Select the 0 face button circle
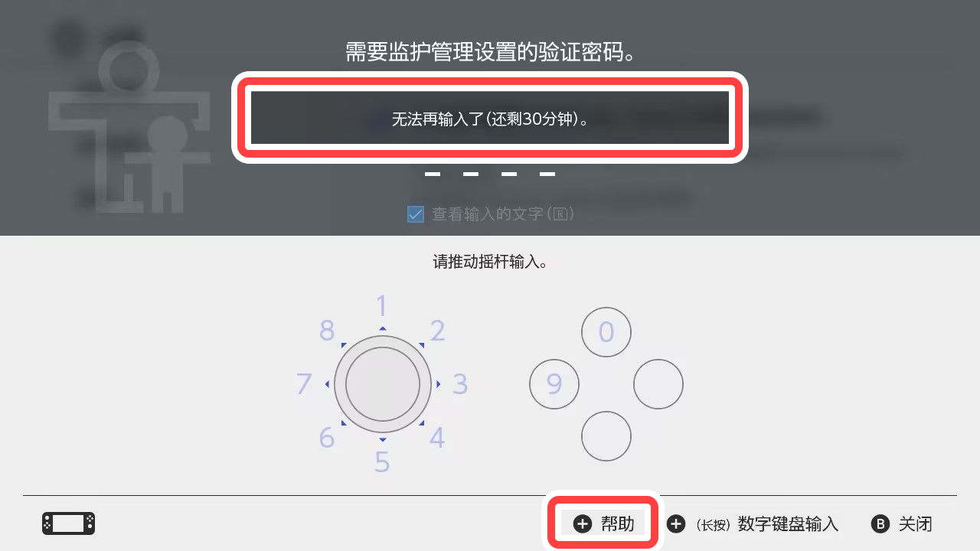The height and width of the screenshot is (551, 980). (606, 332)
